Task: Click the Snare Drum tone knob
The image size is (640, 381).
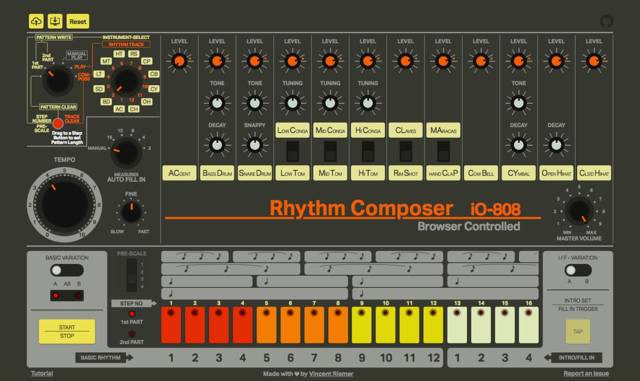Action: pos(255,103)
